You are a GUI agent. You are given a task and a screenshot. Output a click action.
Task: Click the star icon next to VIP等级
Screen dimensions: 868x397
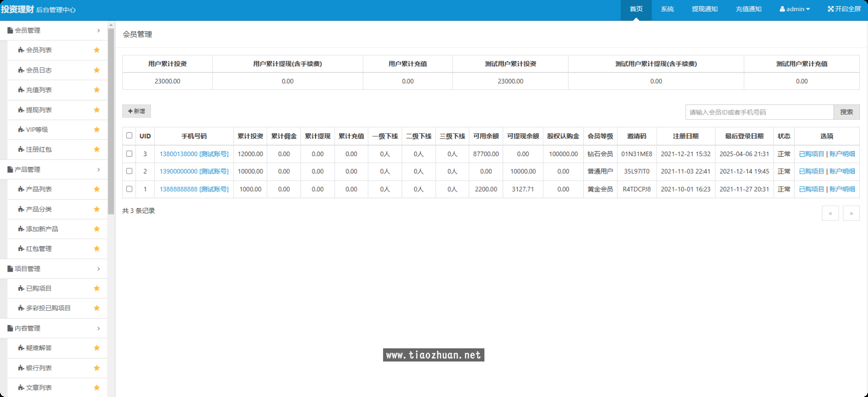pos(97,129)
